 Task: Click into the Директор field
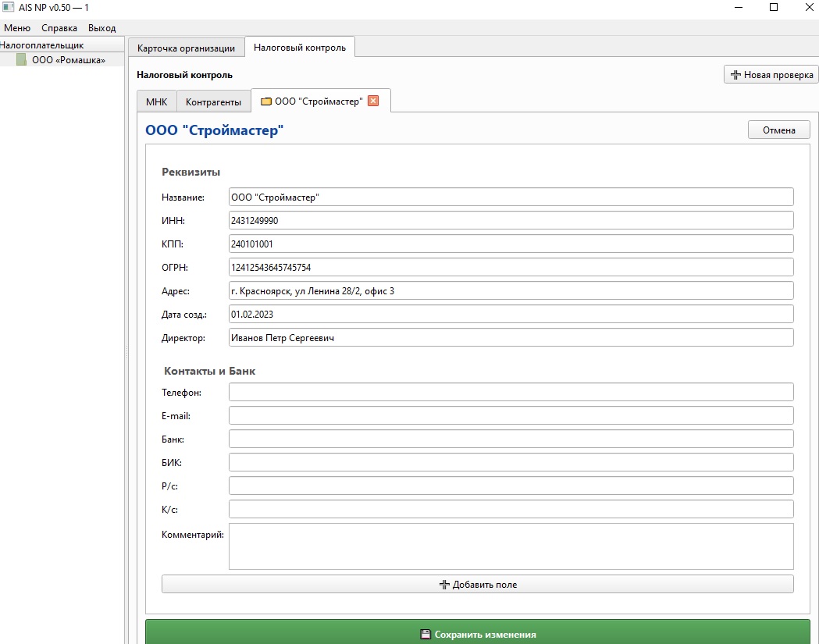(x=511, y=337)
